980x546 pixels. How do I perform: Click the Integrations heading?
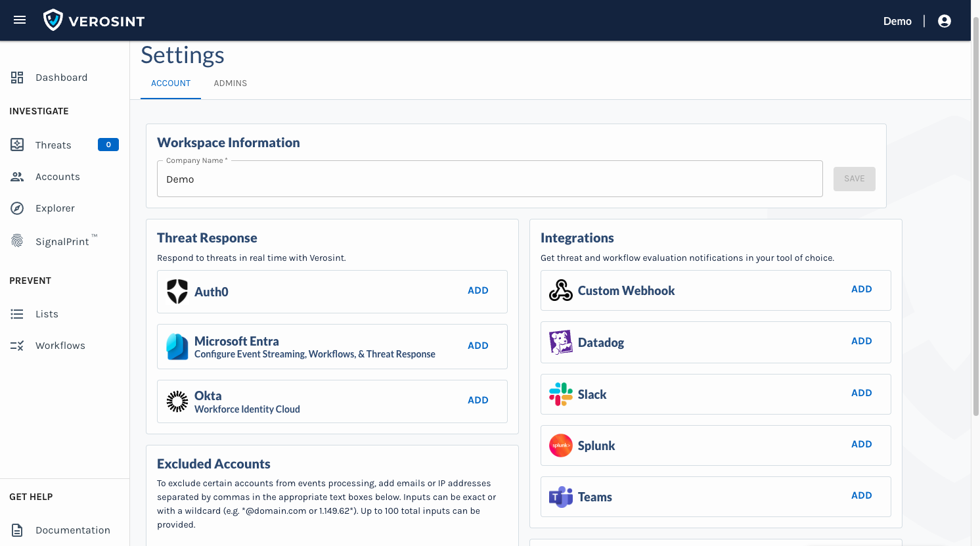(x=577, y=238)
